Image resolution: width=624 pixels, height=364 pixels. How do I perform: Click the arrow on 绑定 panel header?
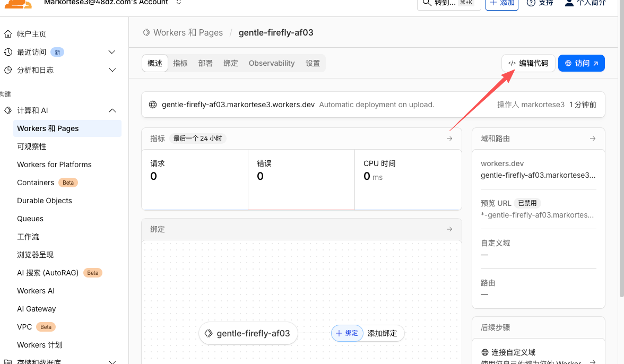tap(449, 229)
